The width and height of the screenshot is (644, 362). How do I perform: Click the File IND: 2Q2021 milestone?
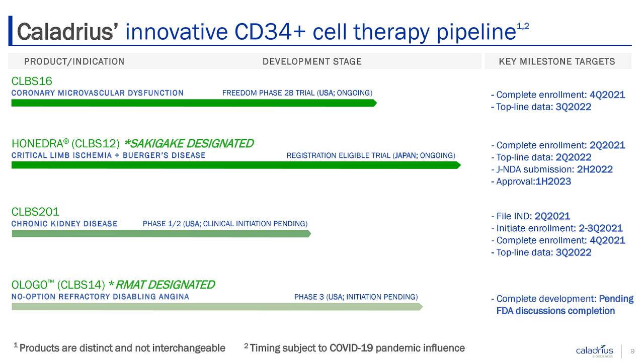530,216
